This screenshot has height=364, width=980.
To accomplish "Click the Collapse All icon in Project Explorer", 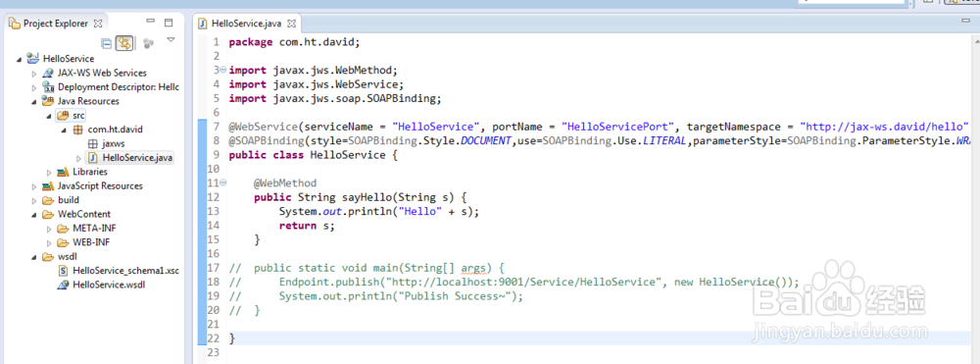I will click(x=107, y=43).
